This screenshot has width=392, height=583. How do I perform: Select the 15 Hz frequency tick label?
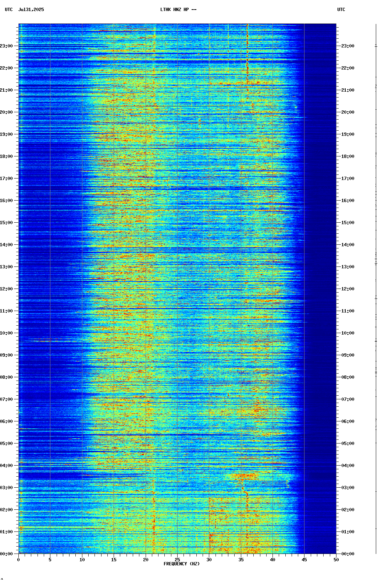(x=114, y=560)
